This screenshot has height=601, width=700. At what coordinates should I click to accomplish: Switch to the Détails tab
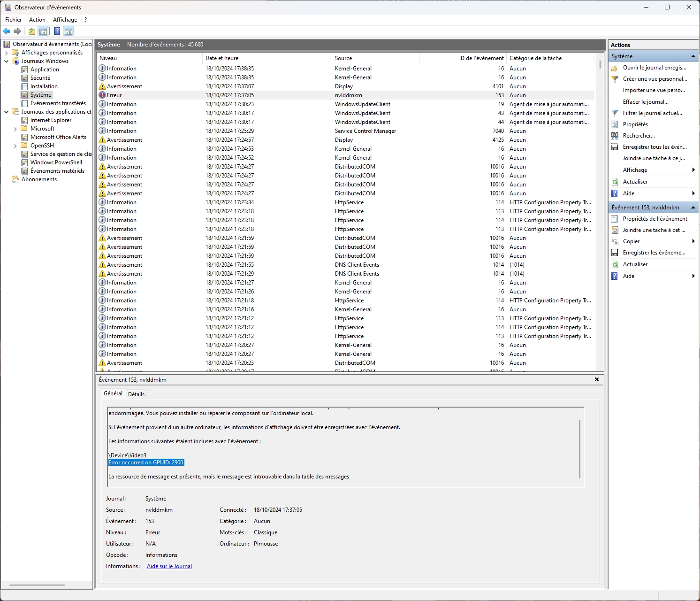pyautogui.click(x=136, y=394)
